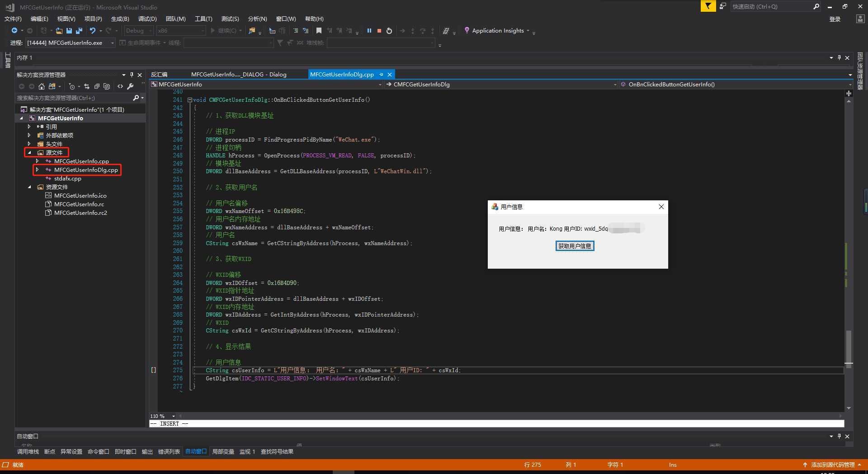Open the notifications flag icon
This screenshot has width=868, height=474.
[x=708, y=6]
